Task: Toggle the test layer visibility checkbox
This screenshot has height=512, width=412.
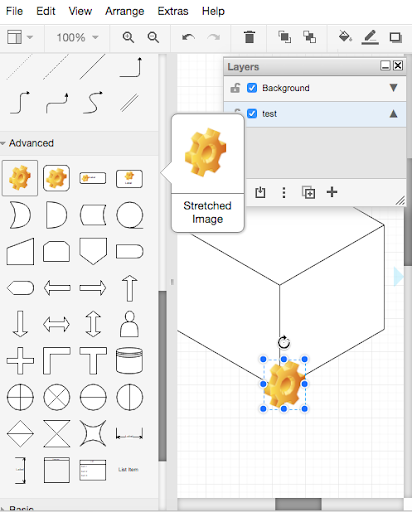Action: (x=252, y=114)
